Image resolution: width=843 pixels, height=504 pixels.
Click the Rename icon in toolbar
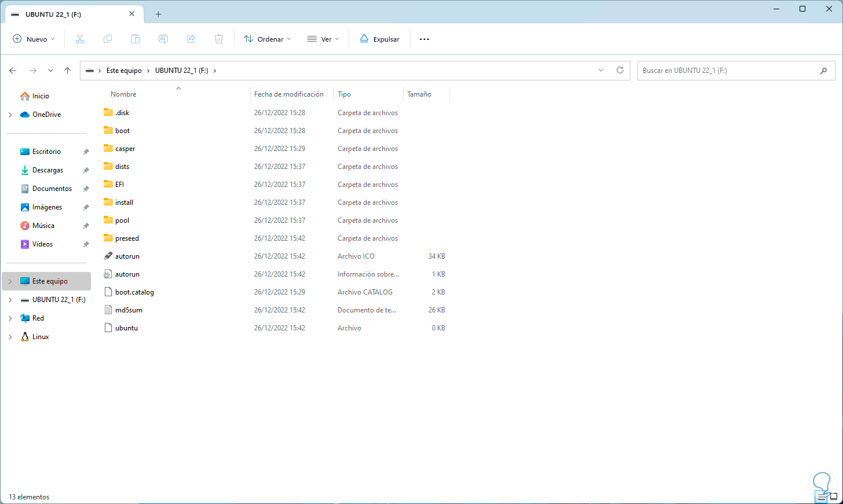tap(163, 39)
